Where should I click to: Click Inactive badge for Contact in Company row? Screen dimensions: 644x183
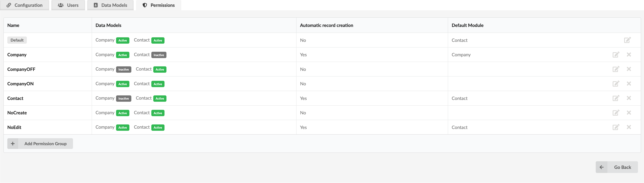159,55
